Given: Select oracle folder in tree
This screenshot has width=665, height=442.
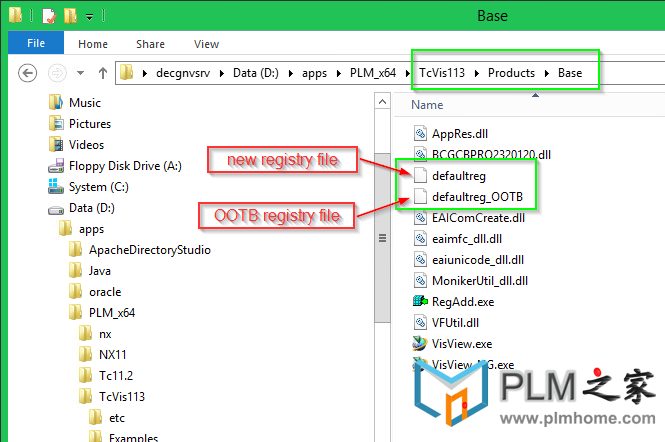Looking at the screenshot, I should click(105, 292).
